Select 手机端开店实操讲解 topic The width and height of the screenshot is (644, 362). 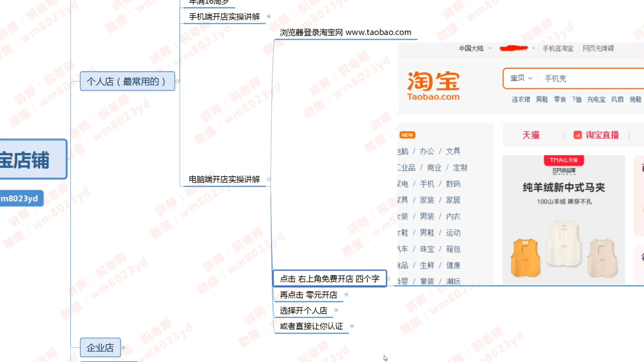(224, 17)
